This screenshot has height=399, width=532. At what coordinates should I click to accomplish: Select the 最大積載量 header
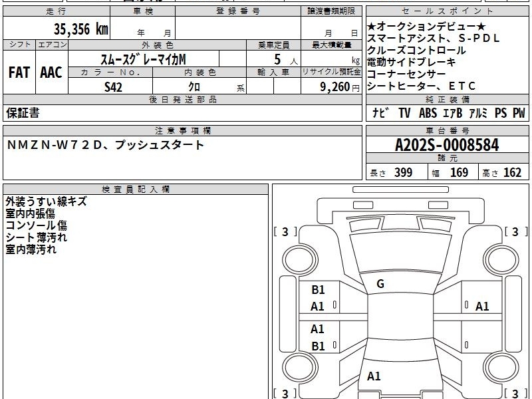coord(331,45)
